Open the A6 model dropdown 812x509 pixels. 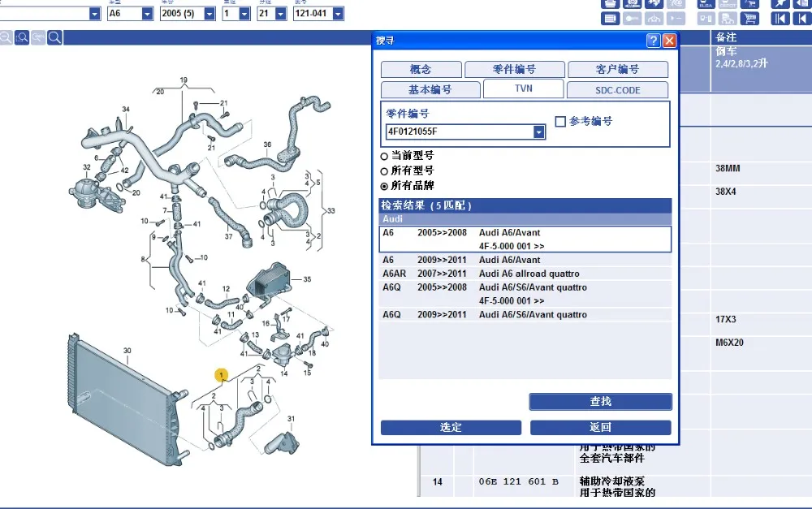147,14
